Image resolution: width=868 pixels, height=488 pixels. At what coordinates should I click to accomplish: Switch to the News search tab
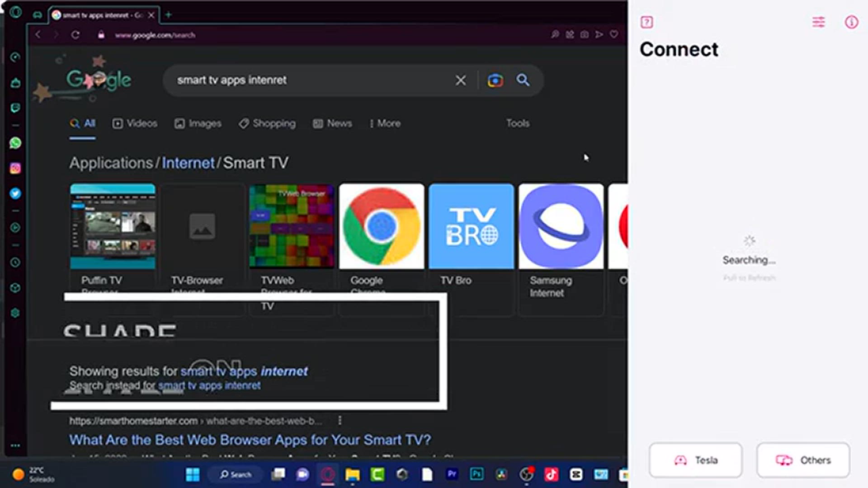click(332, 123)
